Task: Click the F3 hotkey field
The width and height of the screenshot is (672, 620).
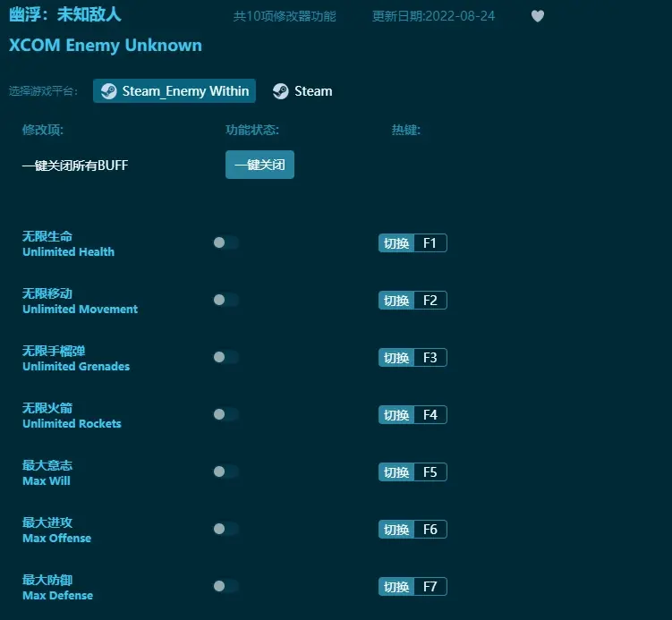Action: 430,357
